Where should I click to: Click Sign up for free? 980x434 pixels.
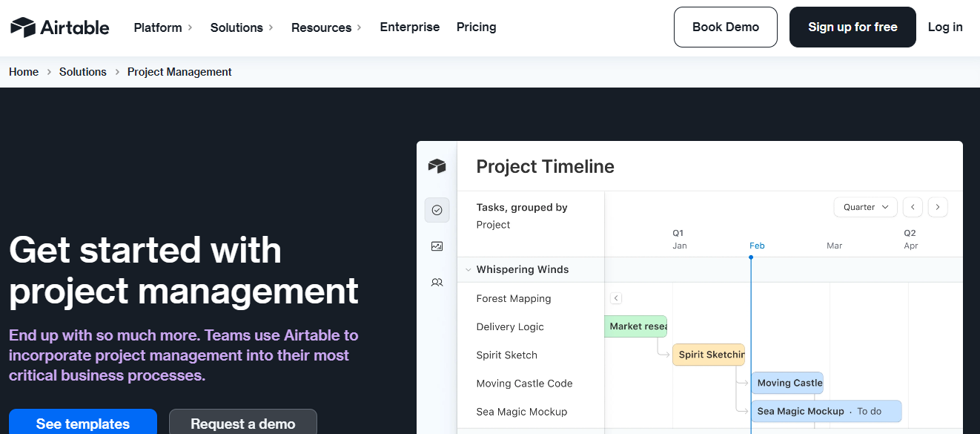point(852,27)
